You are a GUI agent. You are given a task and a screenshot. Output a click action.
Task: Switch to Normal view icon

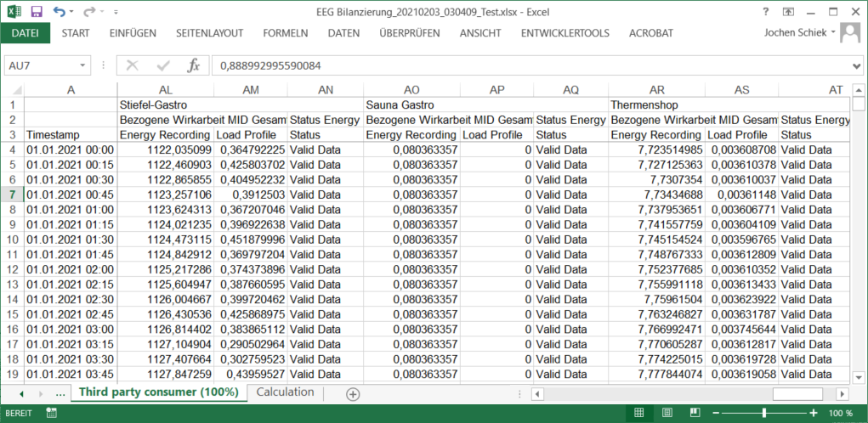638,413
